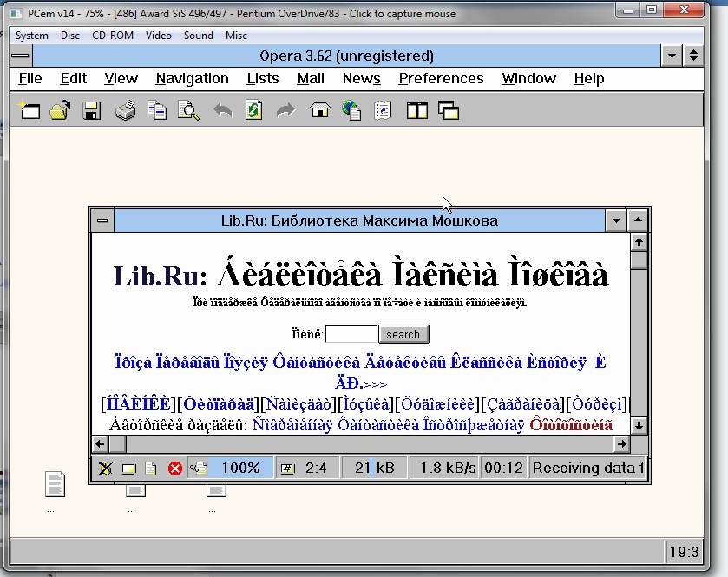Tile windows with the split panes icon
This screenshot has height=577, width=728.
pos(416,110)
